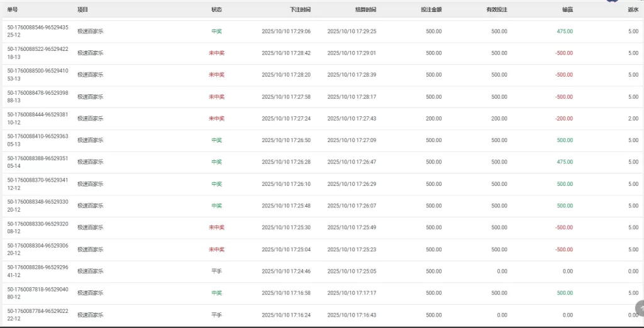The height and width of the screenshot is (328, 644).
Task: Click the 单号 column header
Action: pyautogui.click(x=13, y=10)
